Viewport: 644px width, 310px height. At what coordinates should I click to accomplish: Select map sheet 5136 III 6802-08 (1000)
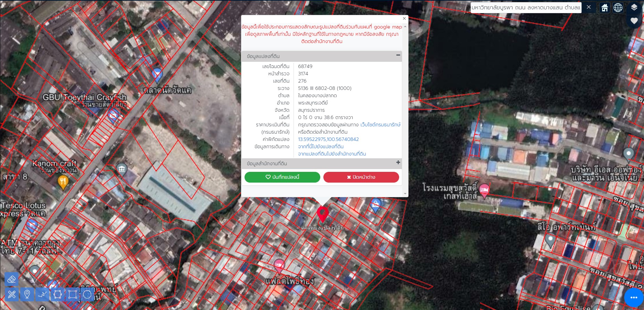pos(325,88)
